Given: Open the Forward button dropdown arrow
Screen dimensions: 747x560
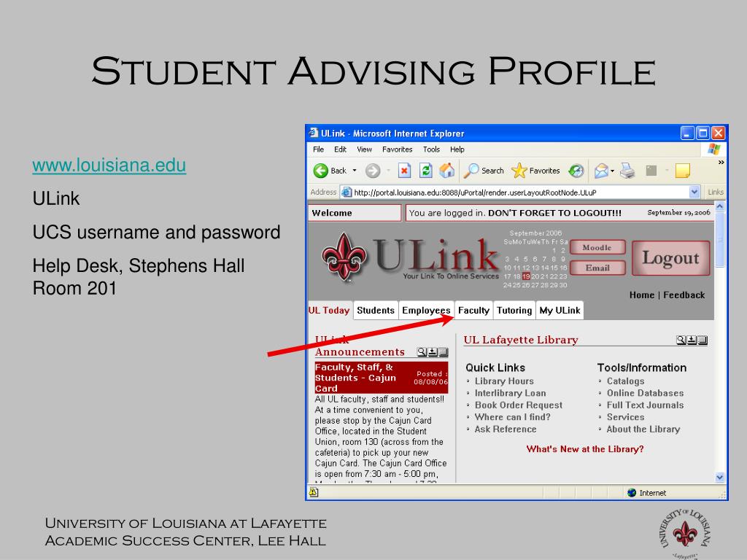Looking at the screenshot, I should (388, 171).
